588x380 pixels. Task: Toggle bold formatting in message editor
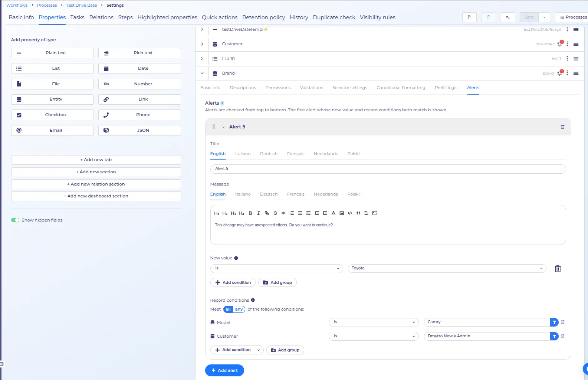click(x=250, y=213)
